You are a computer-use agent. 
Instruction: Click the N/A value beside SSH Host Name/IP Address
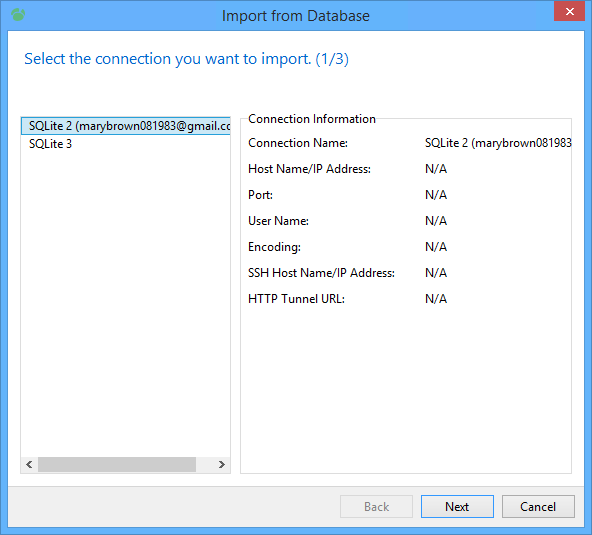click(x=436, y=273)
